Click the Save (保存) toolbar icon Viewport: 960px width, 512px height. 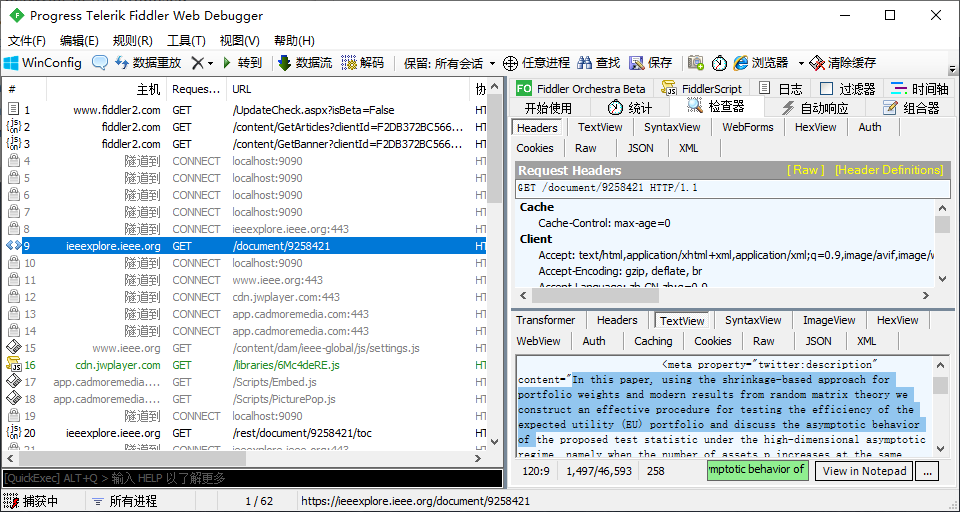[637, 62]
